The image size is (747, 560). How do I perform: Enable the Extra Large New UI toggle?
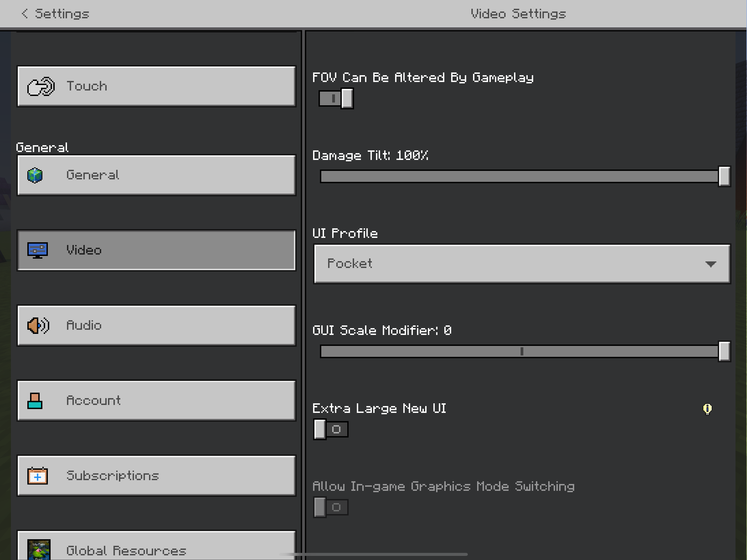[x=331, y=429]
